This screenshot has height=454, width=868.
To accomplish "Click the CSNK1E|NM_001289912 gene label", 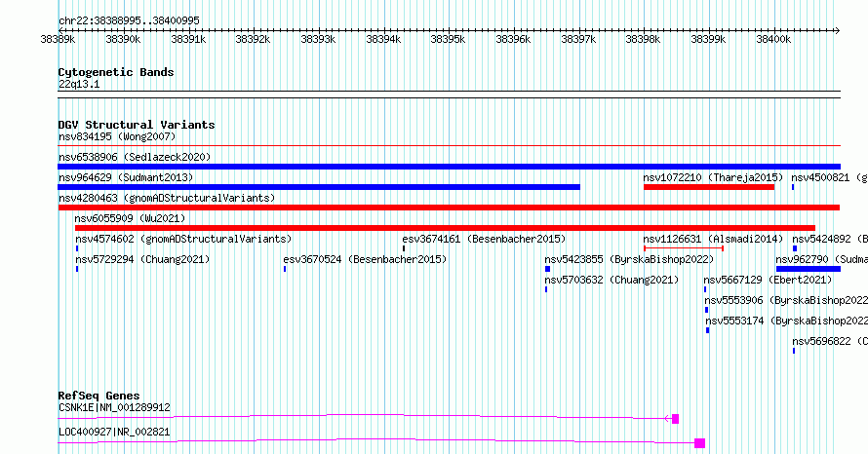I will [x=114, y=407].
